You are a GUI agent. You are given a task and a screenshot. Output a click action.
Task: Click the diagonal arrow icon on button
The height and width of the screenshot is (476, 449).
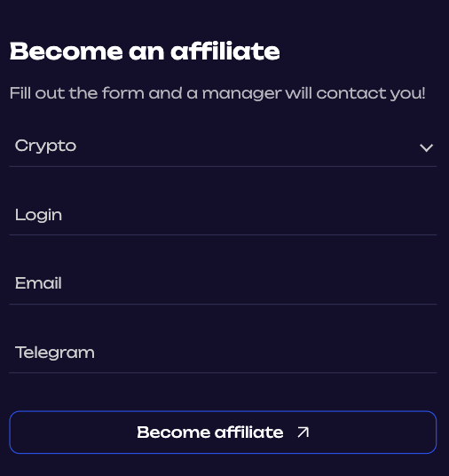pyautogui.click(x=303, y=432)
